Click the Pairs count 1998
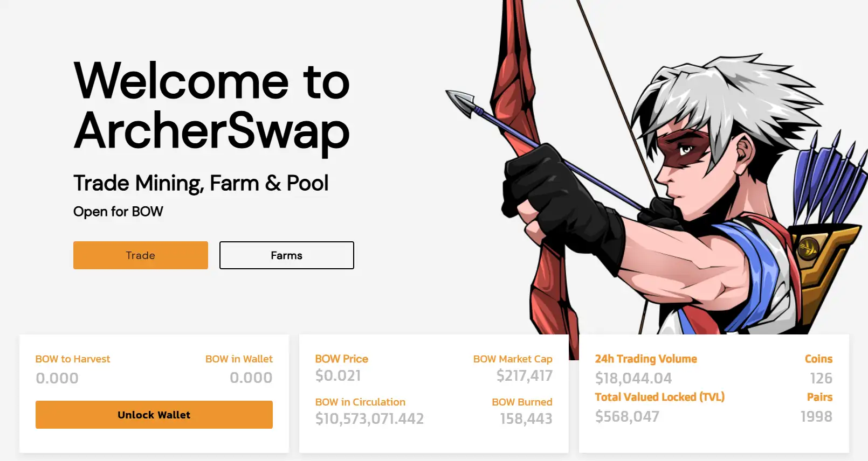Viewport: 868px width, 461px height. (x=816, y=416)
